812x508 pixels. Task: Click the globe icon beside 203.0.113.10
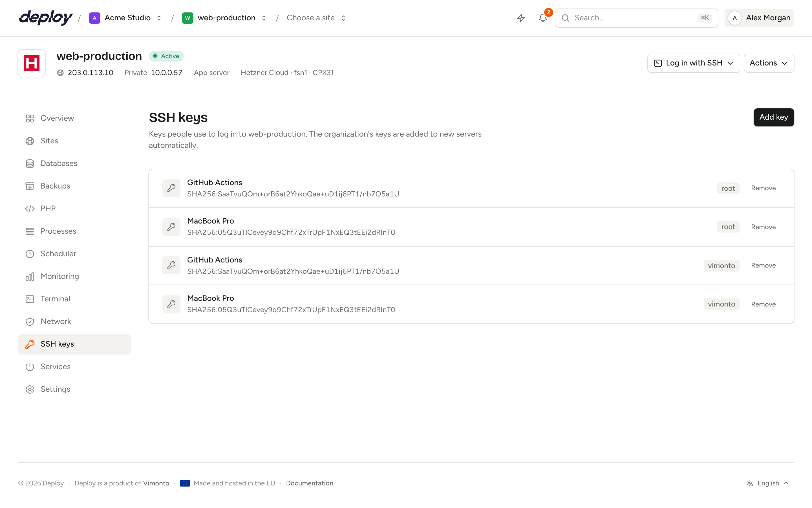(x=60, y=73)
